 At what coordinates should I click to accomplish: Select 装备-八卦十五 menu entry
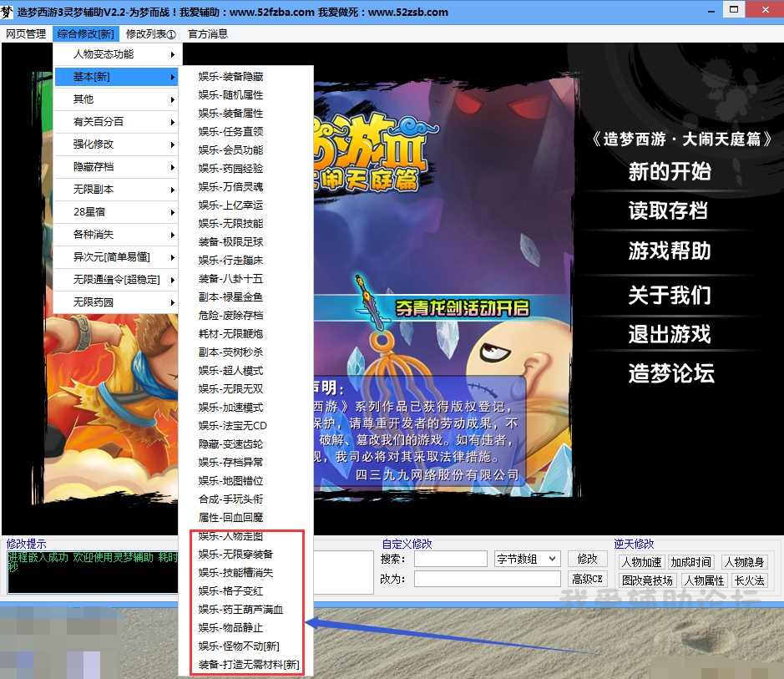pos(246,278)
